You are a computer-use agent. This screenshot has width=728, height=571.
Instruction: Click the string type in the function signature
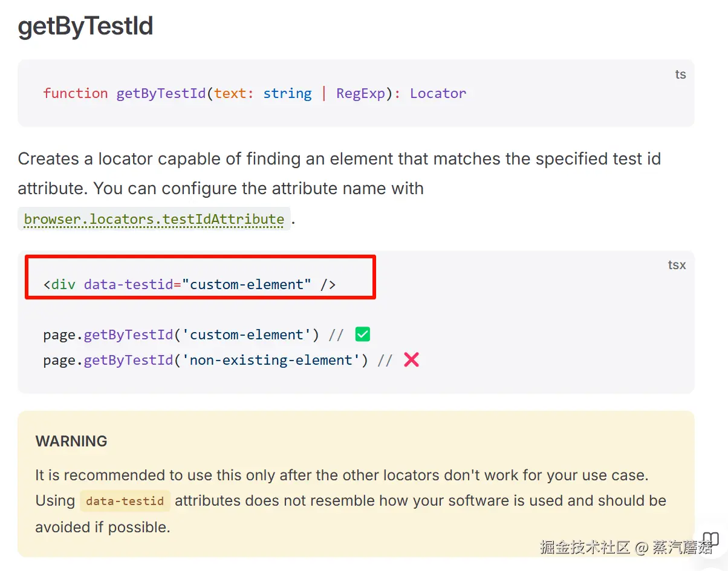[x=287, y=93]
